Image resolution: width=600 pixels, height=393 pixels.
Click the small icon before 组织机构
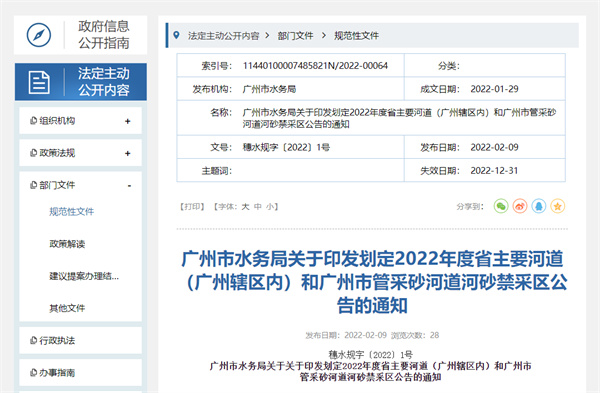click(33, 121)
